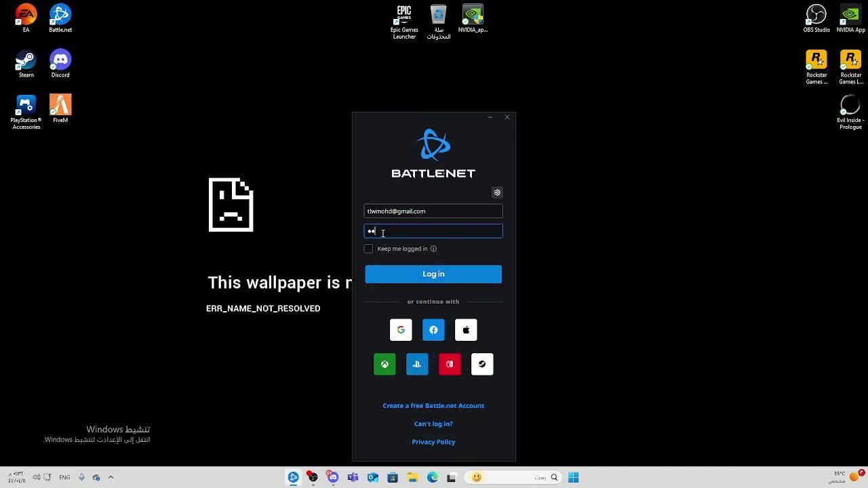
Task: Continue with PlayStation login
Action: [x=417, y=365]
